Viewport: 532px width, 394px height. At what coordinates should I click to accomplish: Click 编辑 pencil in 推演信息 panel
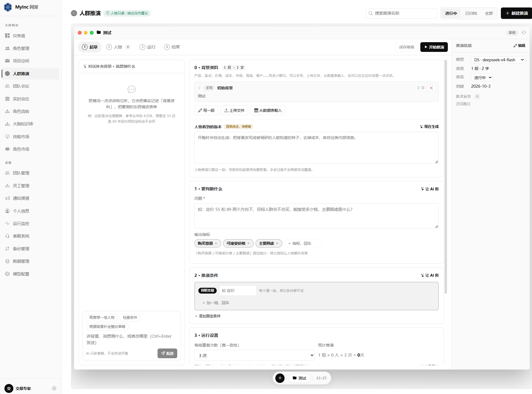[x=519, y=46]
